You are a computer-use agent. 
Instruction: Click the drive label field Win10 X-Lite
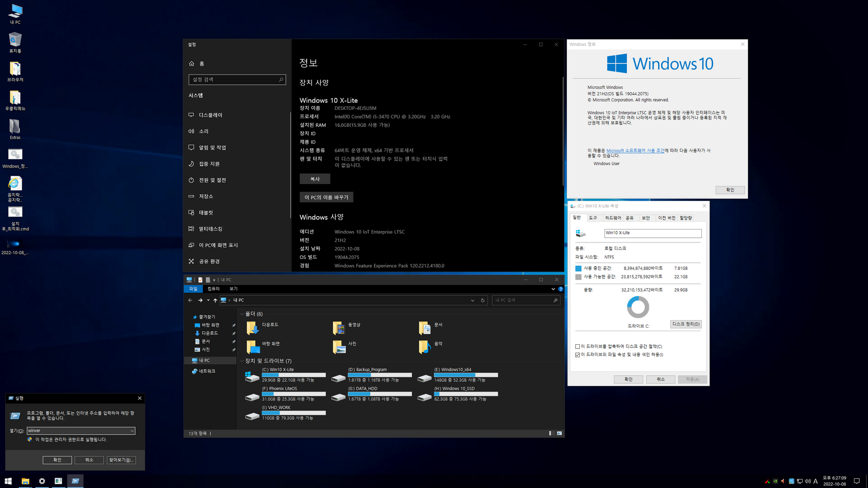(x=653, y=233)
